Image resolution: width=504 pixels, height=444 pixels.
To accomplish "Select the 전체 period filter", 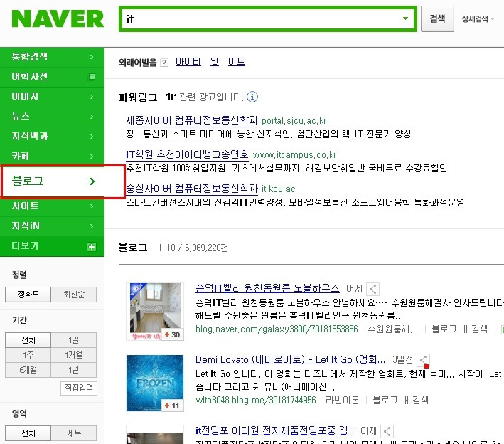I will [28, 340].
